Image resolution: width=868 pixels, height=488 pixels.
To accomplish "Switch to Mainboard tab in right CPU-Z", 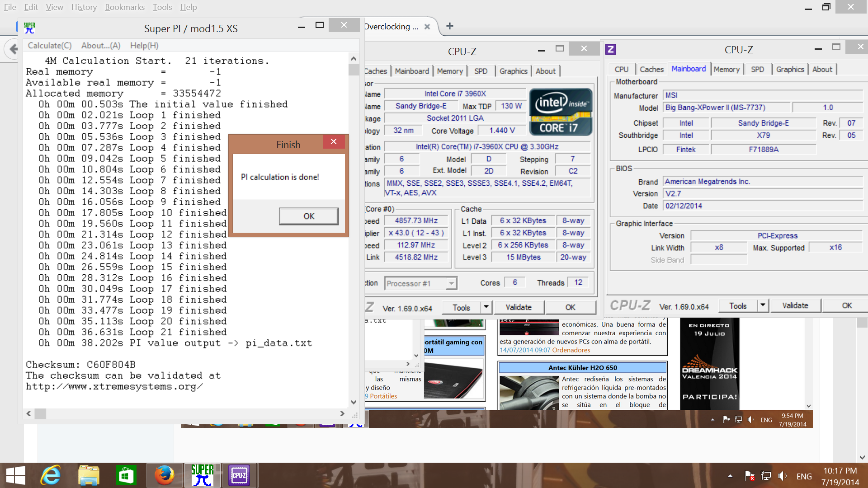I will [x=688, y=69].
